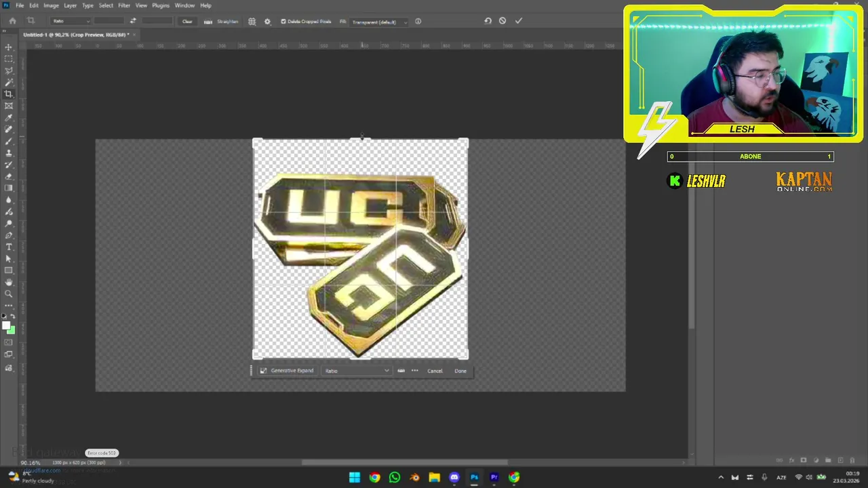The width and height of the screenshot is (868, 488).
Task: Open the Window menu
Action: [184, 5]
